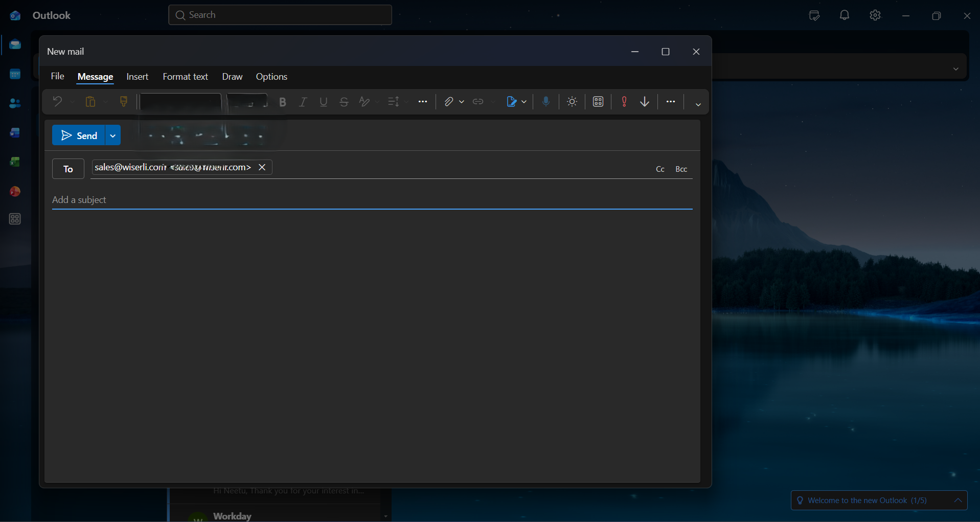980x522 pixels.
Task: Launch Word from the left sidebar
Action: 15,133
